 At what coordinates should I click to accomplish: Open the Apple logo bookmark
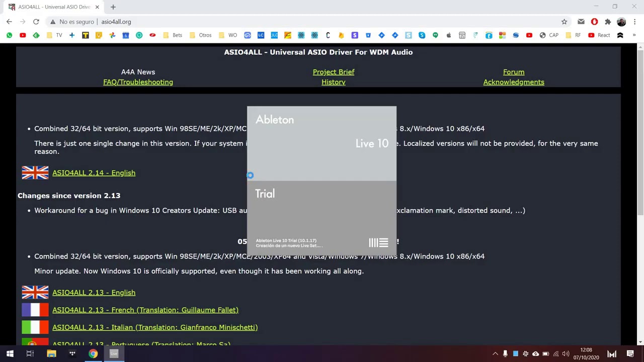[x=449, y=35]
